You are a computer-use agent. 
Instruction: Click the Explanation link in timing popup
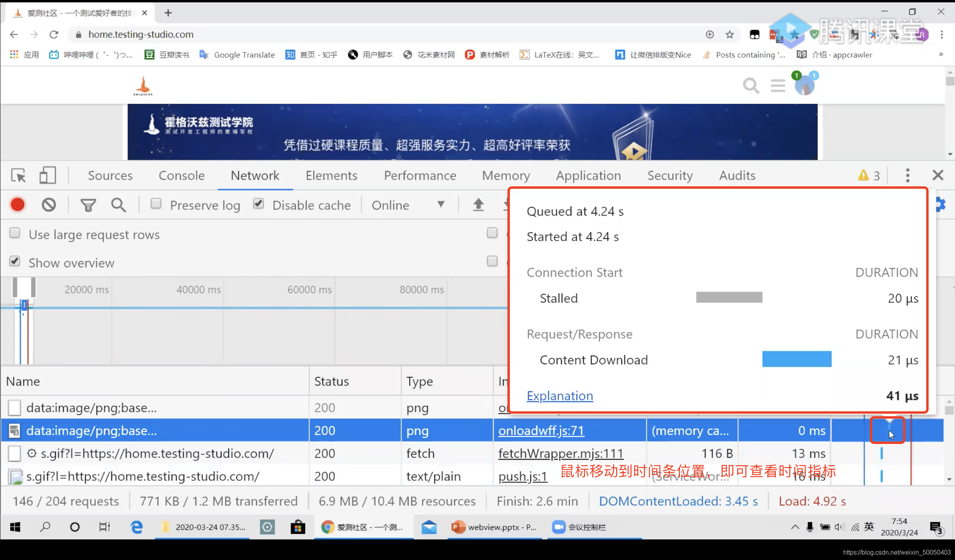click(x=560, y=396)
